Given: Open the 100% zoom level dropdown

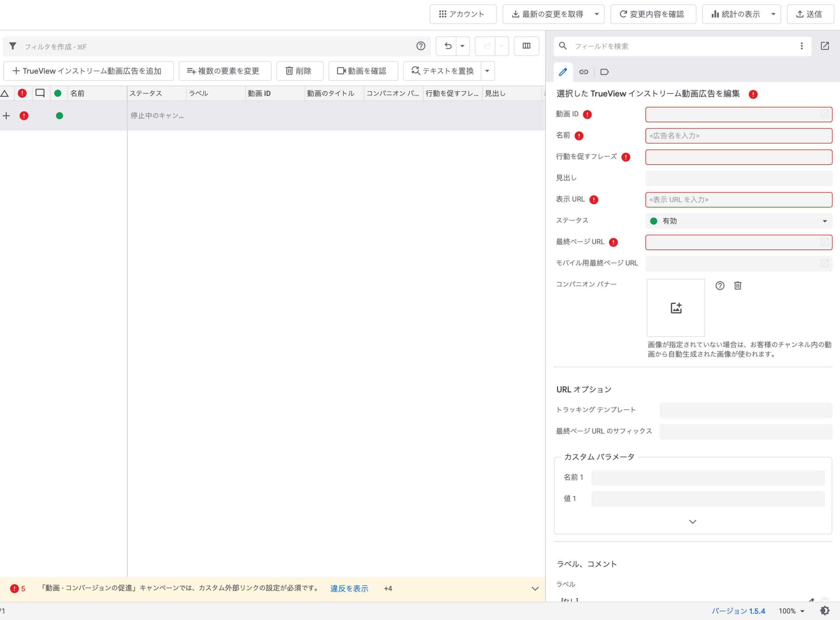Looking at the screenshot, I should point(791,611).
